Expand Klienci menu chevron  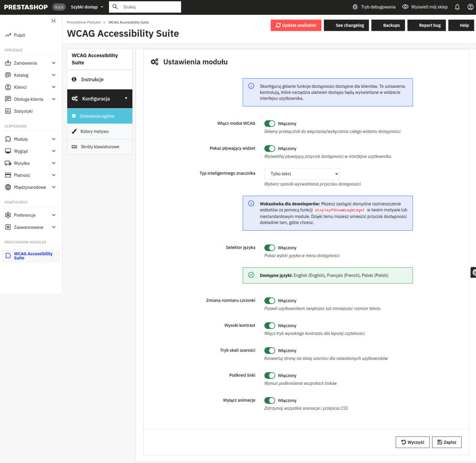(x=54, y=87)
